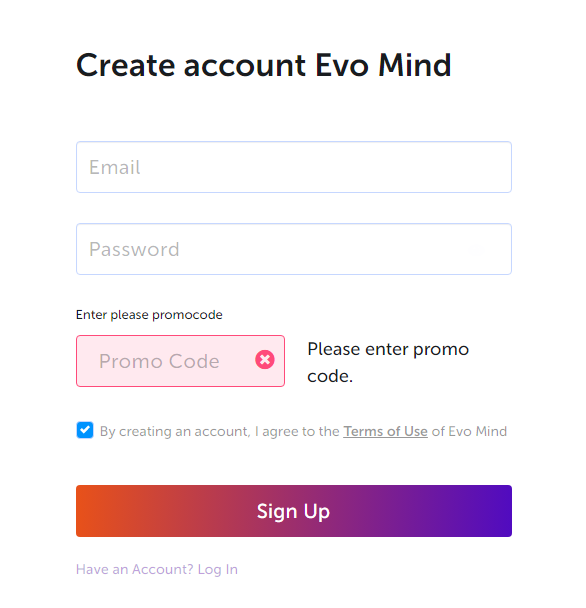586x608 pixels.
Task: Open the Terms of Use link
Action: coord(385,431)
